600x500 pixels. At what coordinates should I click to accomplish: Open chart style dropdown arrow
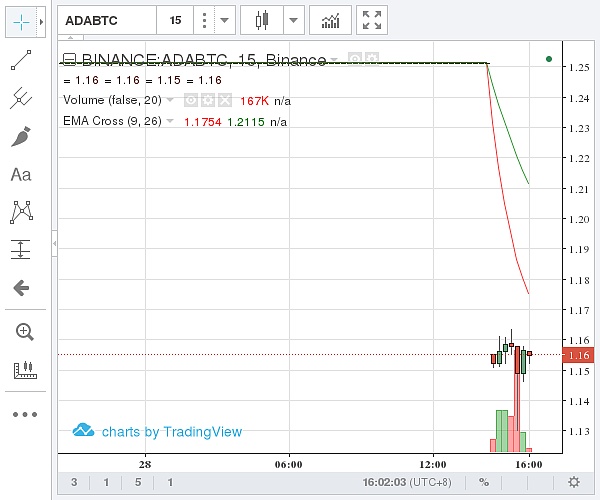(293, 20)
